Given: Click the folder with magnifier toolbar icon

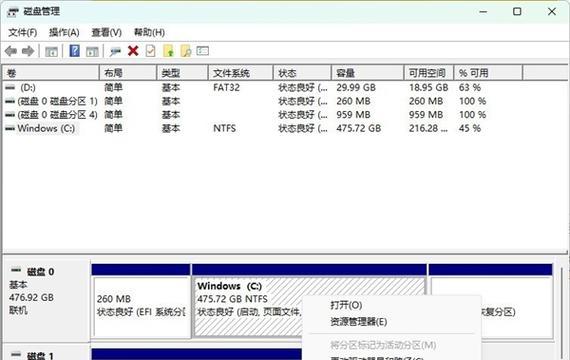Looking at the screenshot, I should 186,51.
